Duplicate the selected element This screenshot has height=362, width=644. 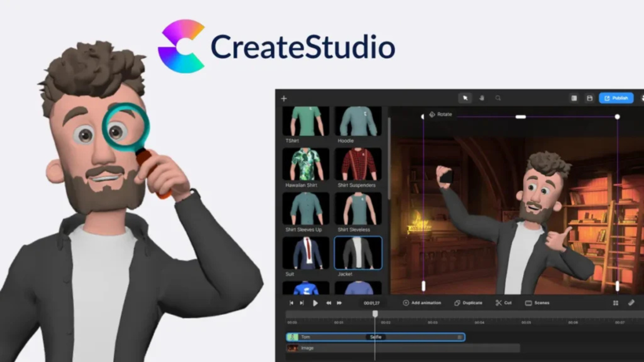click(469, 303)
